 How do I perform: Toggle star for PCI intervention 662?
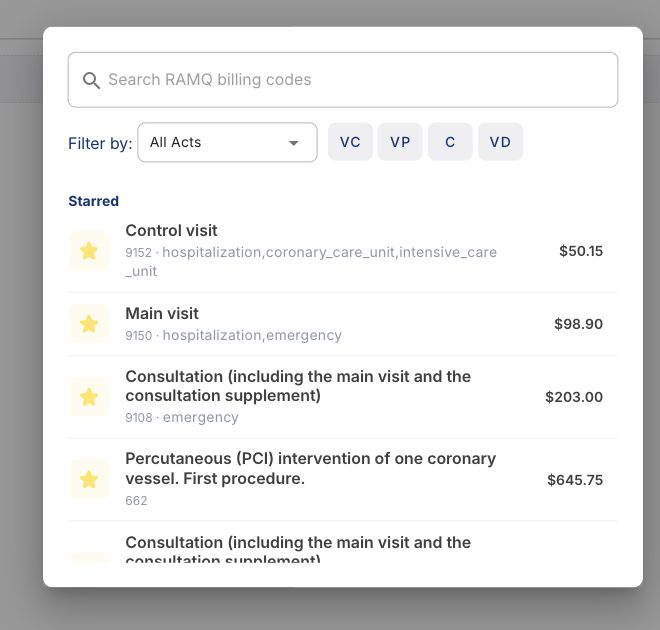89,479
